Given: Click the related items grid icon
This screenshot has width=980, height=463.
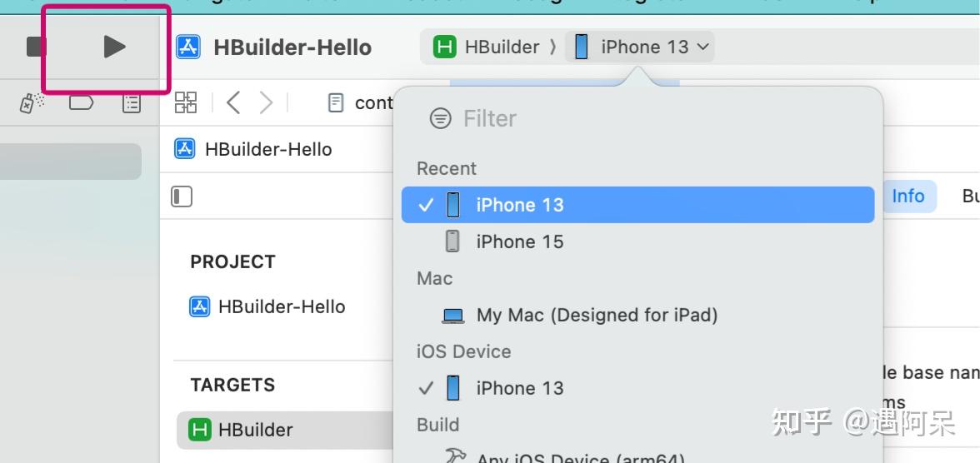Looking at the screenshot, I should [185, 102].
